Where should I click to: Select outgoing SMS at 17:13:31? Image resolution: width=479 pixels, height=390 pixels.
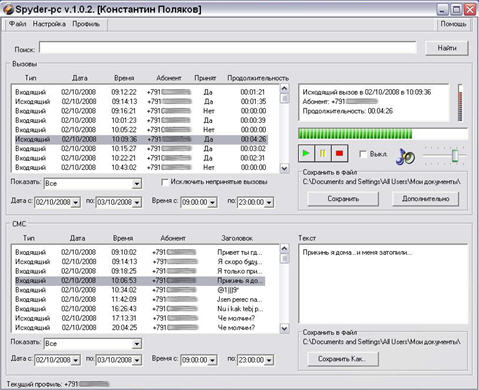click(x=139, y=318)
